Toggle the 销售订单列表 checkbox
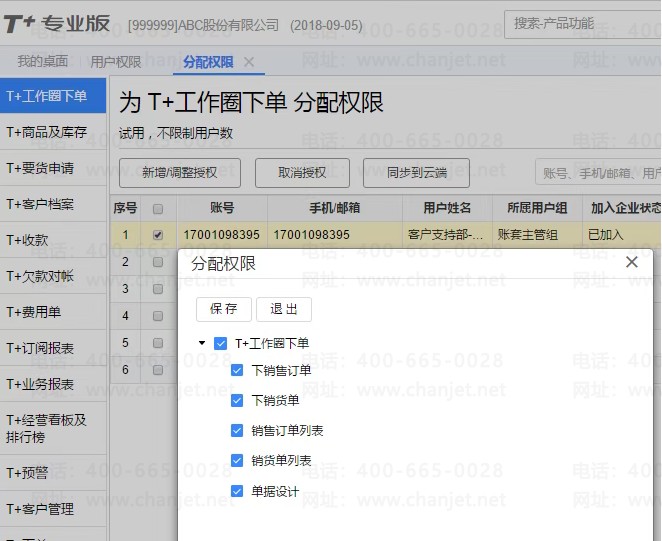This screenshot has width=662, height=541. pos(237,430)
